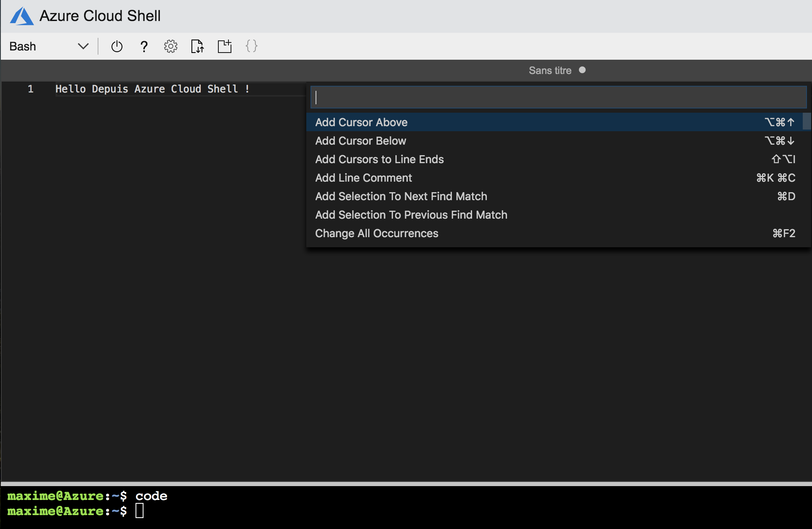Click the 'Sans titre' tab
812x529 pixels.
coord(550,70)
